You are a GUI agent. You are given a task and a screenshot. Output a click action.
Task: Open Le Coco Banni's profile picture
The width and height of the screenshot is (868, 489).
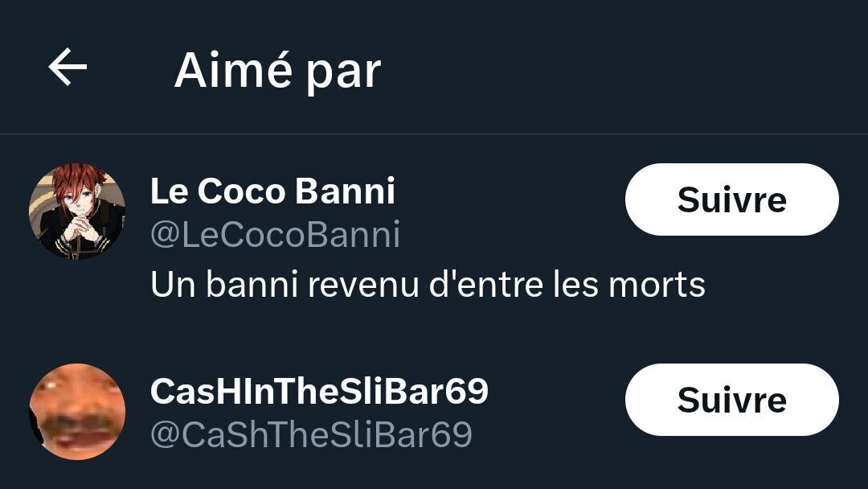(x=77, y=212)
